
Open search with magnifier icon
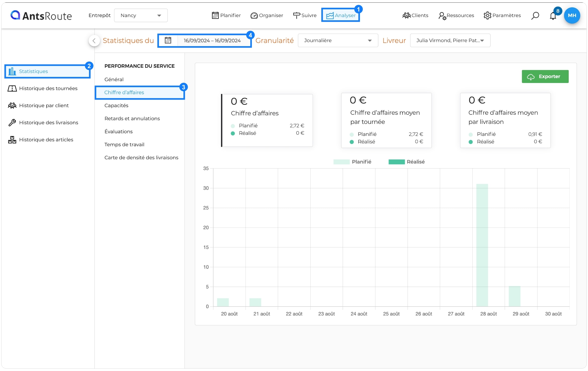point(535,16)
